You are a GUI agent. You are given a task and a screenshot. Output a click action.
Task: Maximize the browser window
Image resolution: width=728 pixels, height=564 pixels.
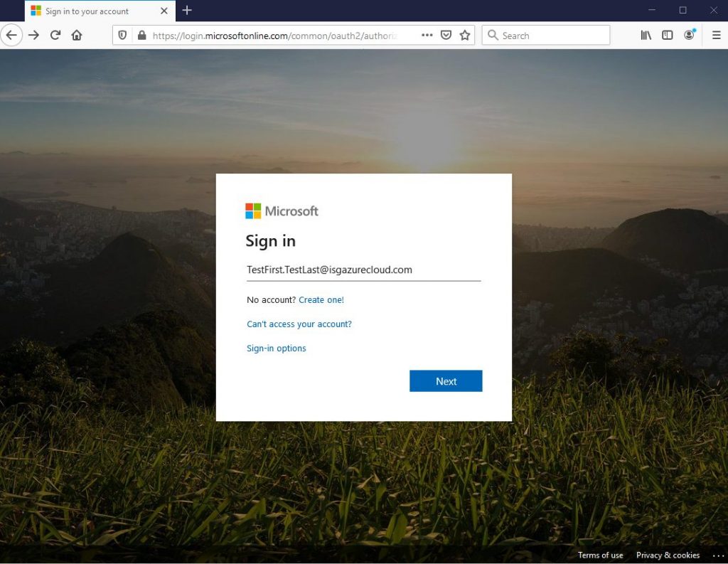682,10
